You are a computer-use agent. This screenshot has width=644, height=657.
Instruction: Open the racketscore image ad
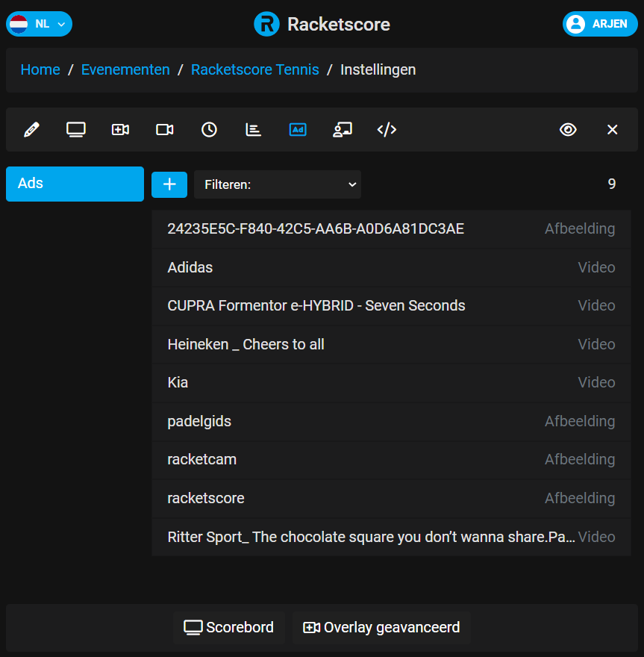coord(391,498)
